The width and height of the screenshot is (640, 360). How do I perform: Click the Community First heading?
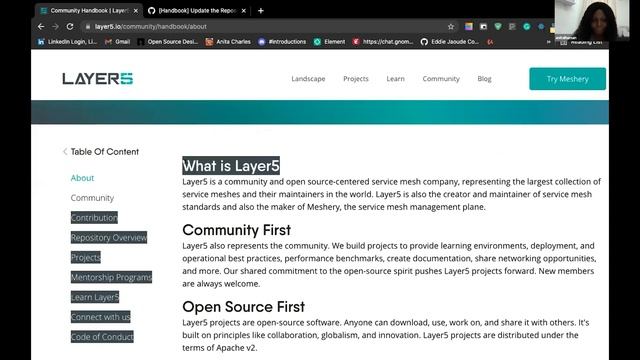click(236, 230)
